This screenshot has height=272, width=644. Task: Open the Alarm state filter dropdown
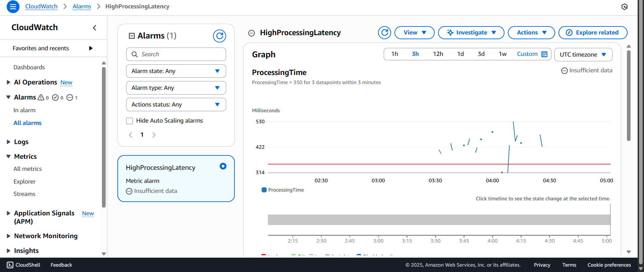[176, 71]
